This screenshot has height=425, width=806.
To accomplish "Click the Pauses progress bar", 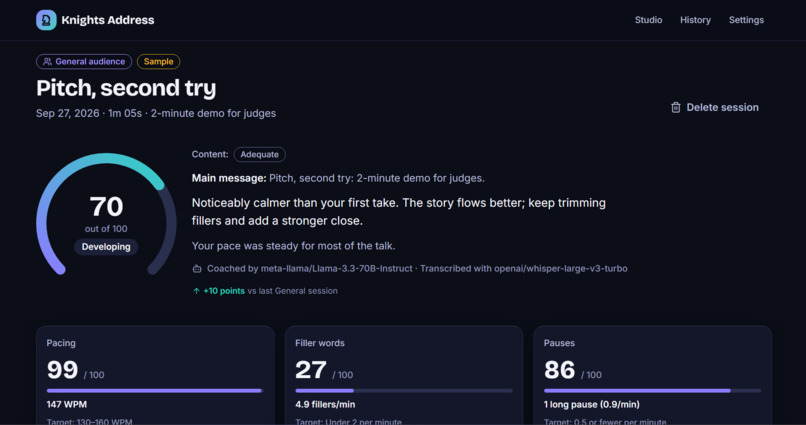I will click(652, 391).
